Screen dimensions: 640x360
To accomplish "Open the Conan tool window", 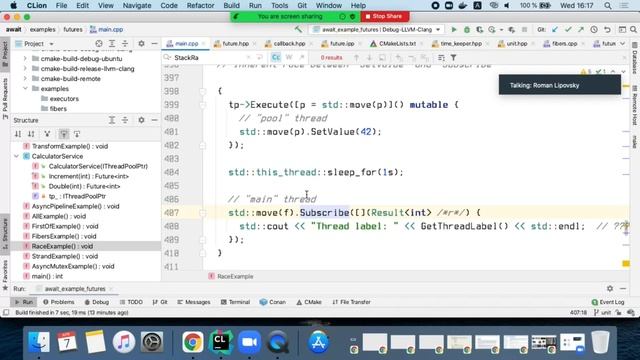I will pos(273,302).
